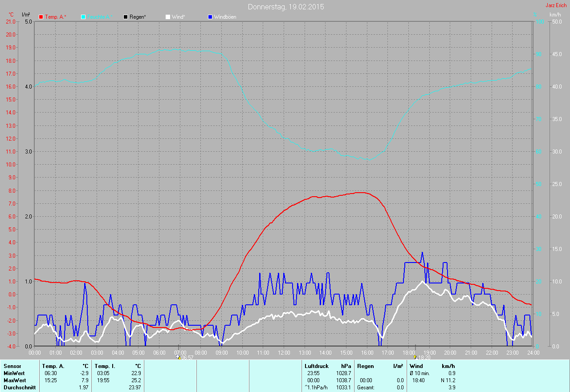Click the wind maximum value 'N 11.2'
This screenshot has height=392, width=570.
448,380
